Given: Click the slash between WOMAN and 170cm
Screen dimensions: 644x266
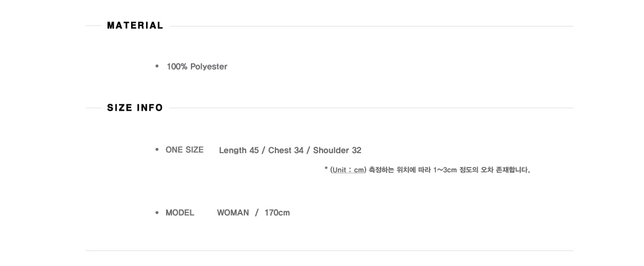Looking at the screenshot, I should [x=256, y=212].
